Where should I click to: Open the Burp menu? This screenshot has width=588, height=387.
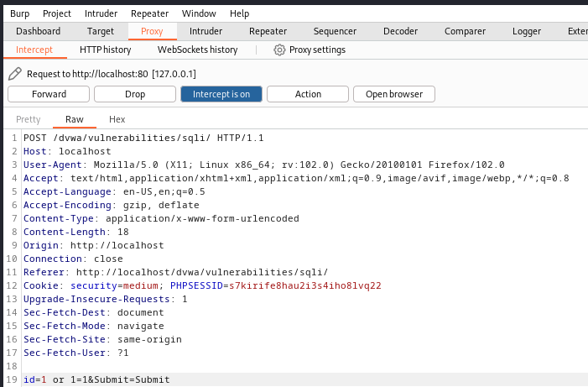coord(20,13)
